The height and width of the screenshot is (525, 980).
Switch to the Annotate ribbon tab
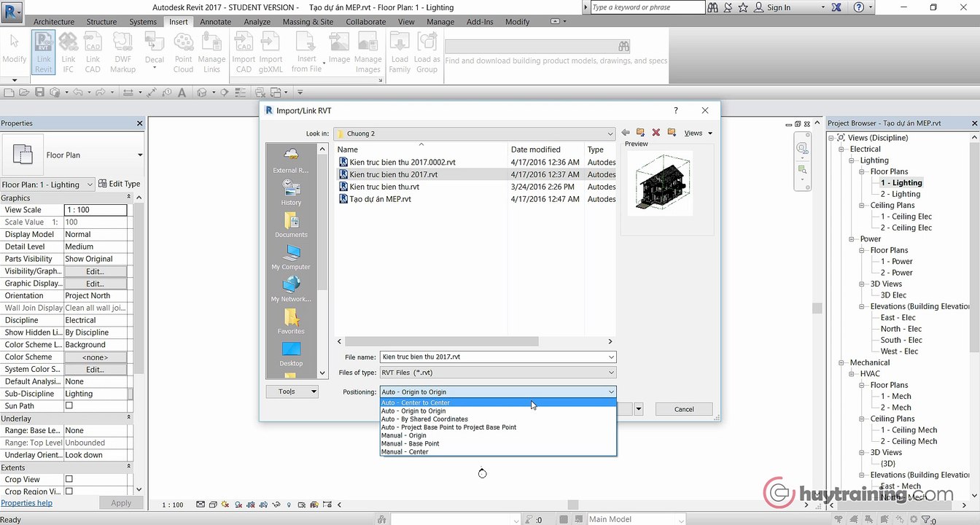pos(216,22)
